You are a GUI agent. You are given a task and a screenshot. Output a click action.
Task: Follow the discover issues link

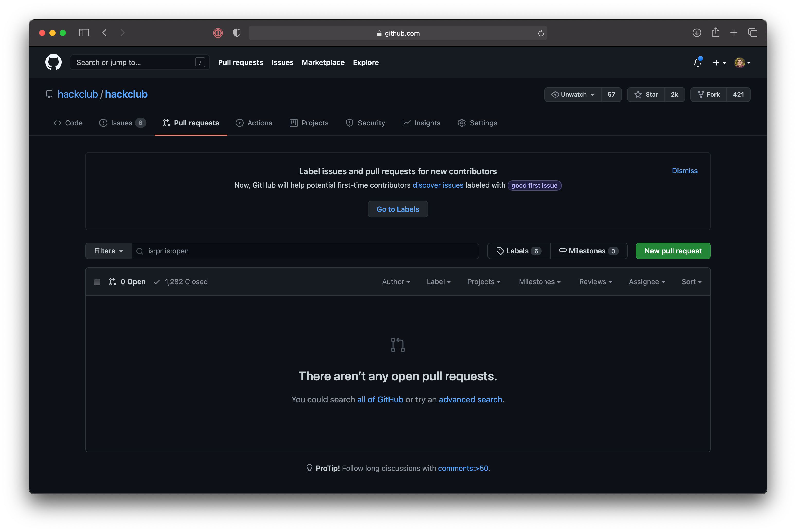click(438, 185)
